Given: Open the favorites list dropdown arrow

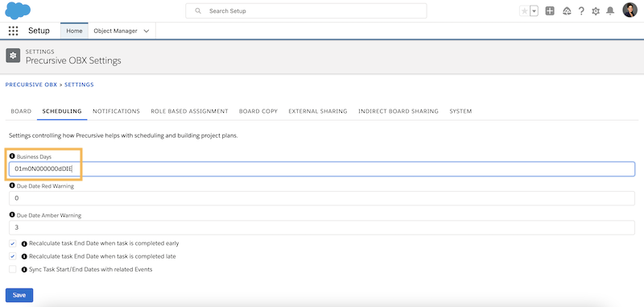Looking at the screenshot, I should [534, 11].
